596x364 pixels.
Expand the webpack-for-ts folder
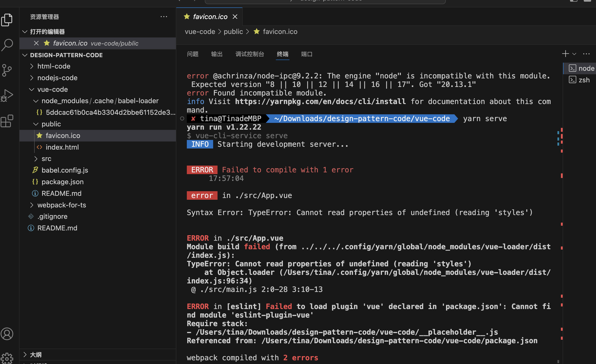(x=32, y=205)
